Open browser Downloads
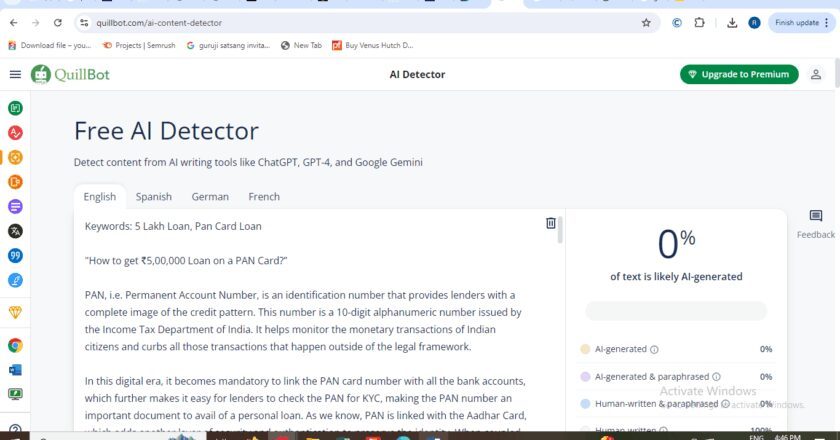Image resolution: width=840 pixels, height=440 pixels. click(x=732, y=23)
